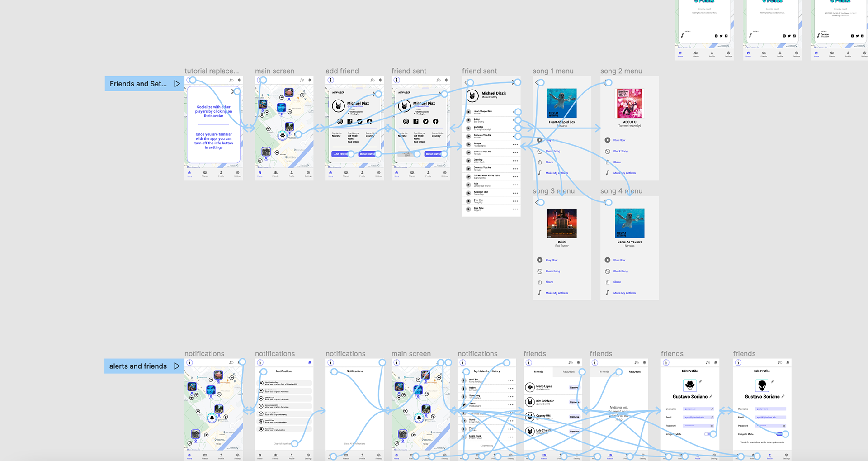The height and width of the screenshot is (461, 868).
Task: Click 'Heart-Shaped Box' row in Michael Diaz's history
Action: [491, 112]
